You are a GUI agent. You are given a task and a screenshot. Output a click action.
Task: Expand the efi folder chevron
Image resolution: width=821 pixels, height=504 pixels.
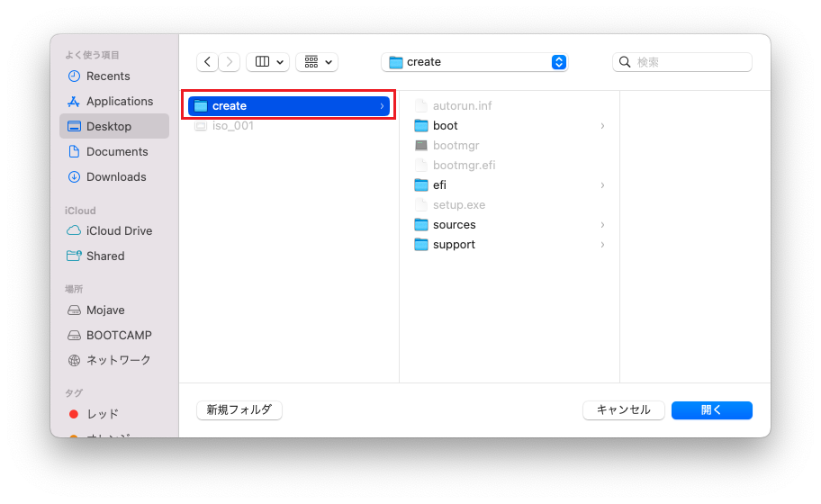[x=602, y=185]
